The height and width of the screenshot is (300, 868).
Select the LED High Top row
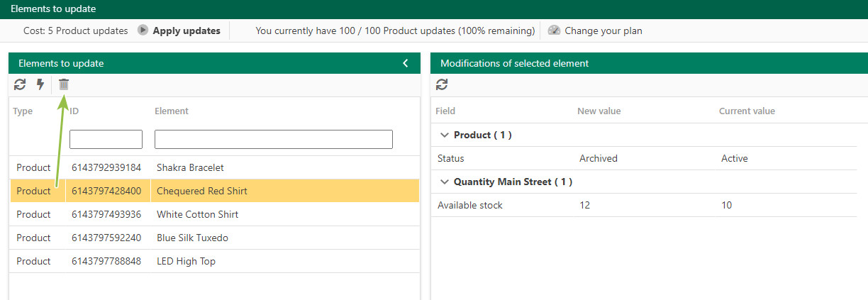[214, 261]
